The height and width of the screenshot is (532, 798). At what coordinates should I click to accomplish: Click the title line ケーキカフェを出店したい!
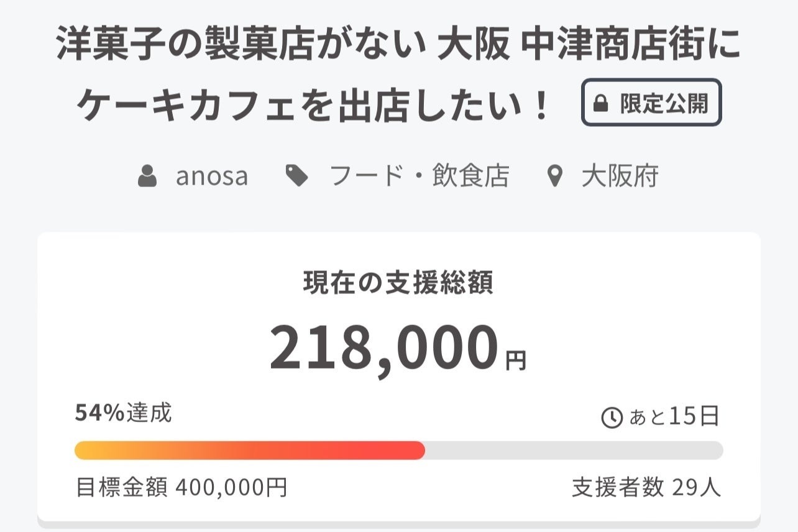coord(314,105)
